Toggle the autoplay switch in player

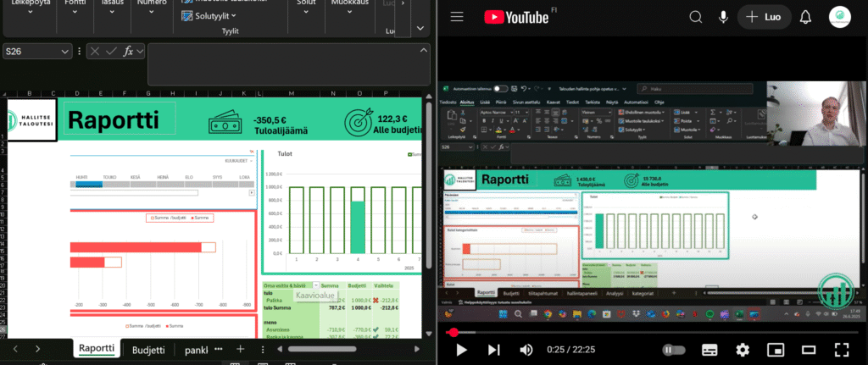click(674, 350)
